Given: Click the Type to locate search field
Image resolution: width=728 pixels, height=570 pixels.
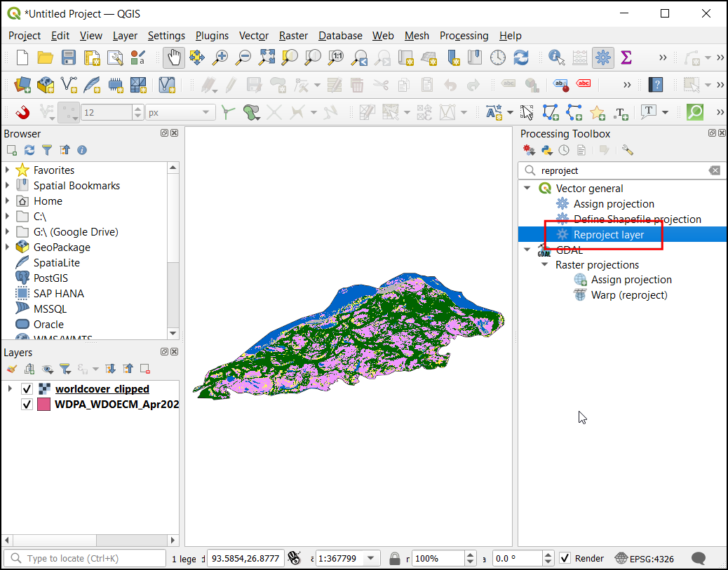Looking at the screenshot, I should [91, 559].
